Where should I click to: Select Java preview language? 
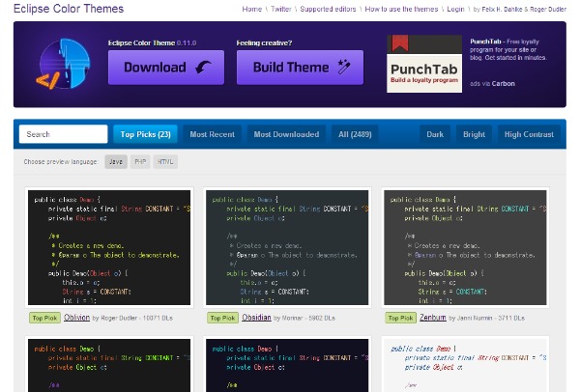click(116, 161)
